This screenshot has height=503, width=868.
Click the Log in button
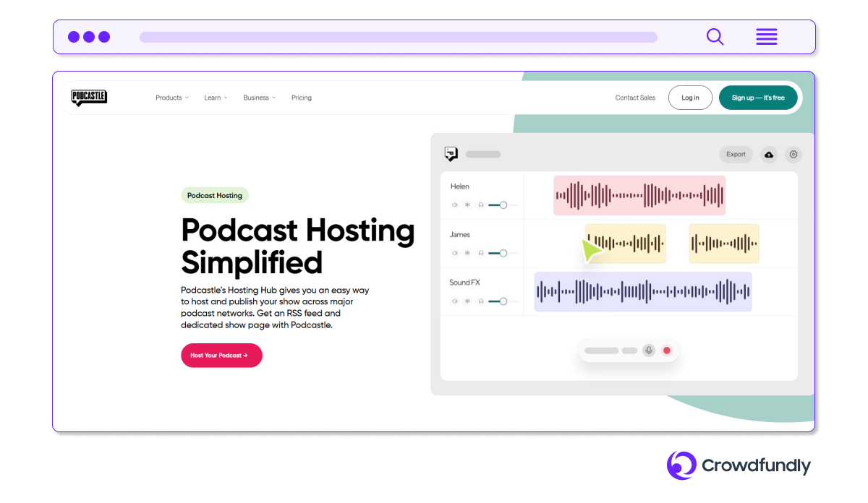(x=690, y=98)
